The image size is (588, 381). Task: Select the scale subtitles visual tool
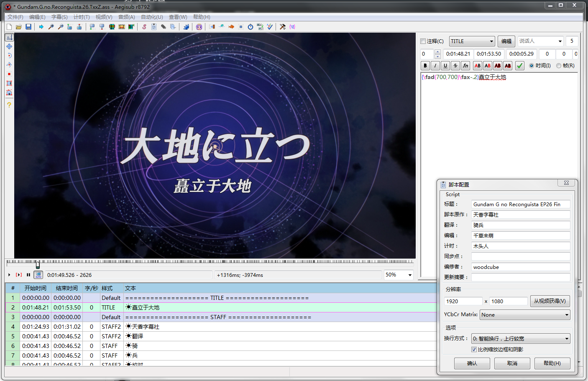[9, 74]
